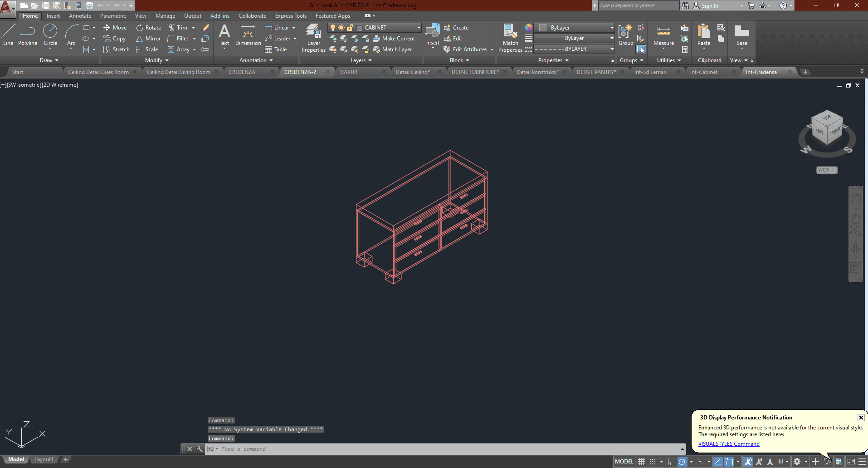Screen dimensions: 868x468
Task: Click the Make Current layer button
Action: pos(394,39)
